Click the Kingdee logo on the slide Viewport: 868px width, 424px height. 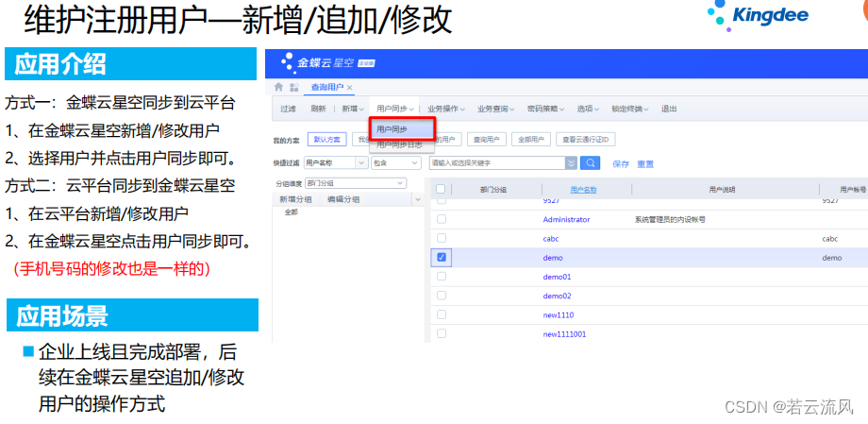[x=759, y=15]
